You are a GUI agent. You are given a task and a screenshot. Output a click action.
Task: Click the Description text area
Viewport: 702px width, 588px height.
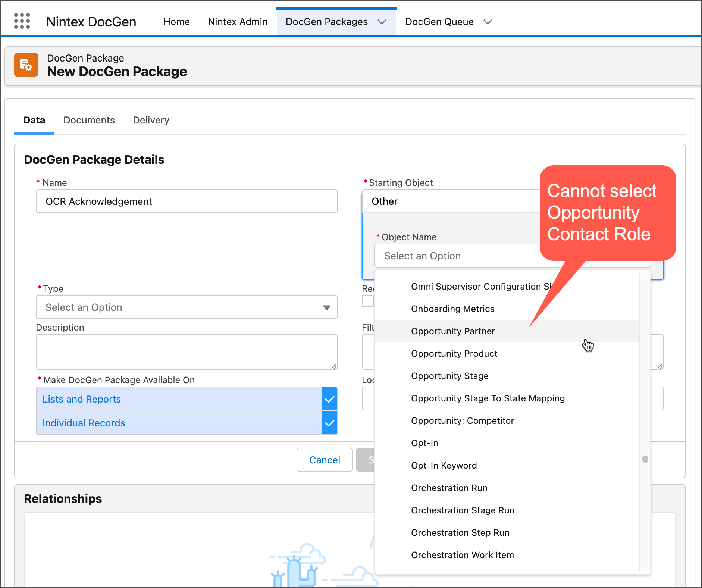coord(187,351)
